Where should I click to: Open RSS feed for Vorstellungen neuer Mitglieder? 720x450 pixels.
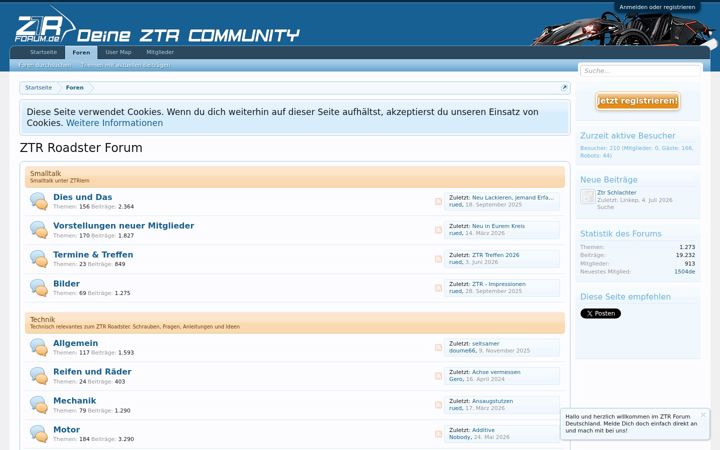[439, 230]
